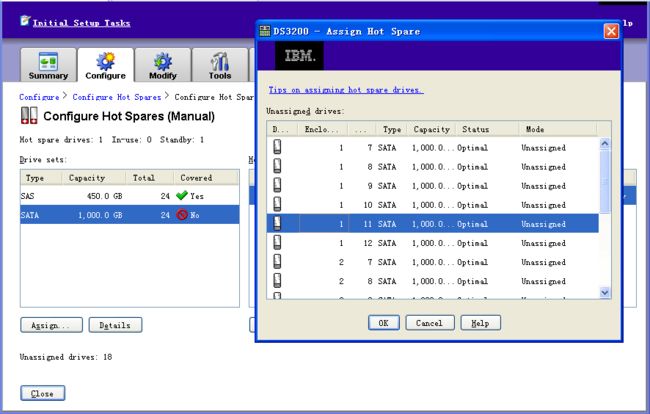This screenshot has height=414, width=650.
Task: Select drive icon for enclosure 1 slot 10
Action: pyautogui.click(x=277, y=204)
